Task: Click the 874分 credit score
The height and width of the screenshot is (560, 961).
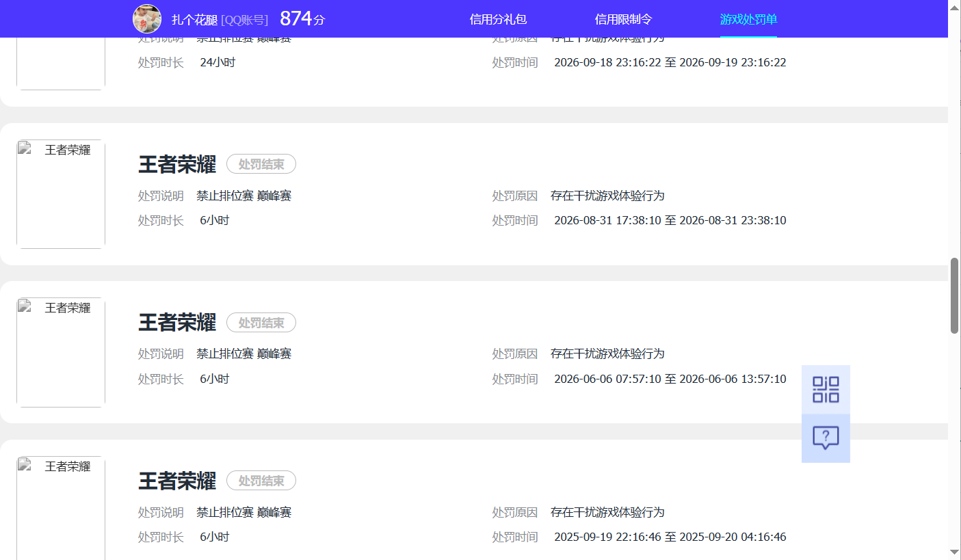Action: point(302,18)
